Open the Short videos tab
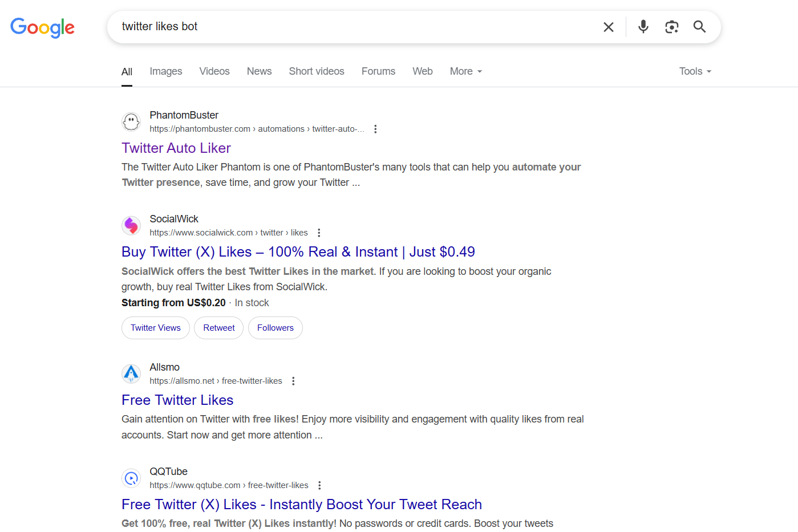The image size is (798, 532). pyautogui.click(x=317, y=71)
